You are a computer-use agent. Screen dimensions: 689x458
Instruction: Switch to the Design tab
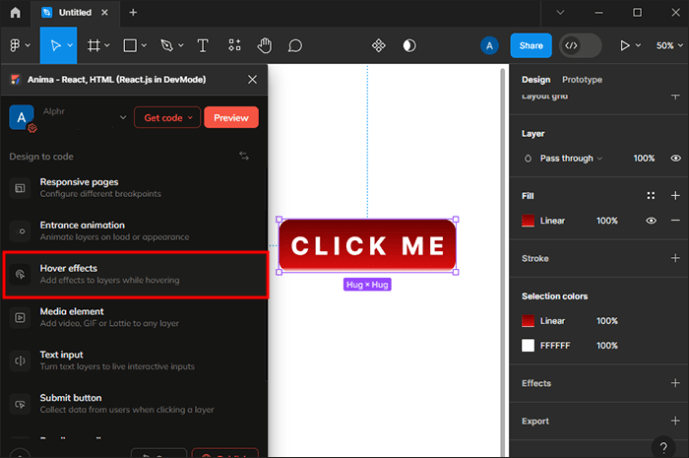(536, 80)
